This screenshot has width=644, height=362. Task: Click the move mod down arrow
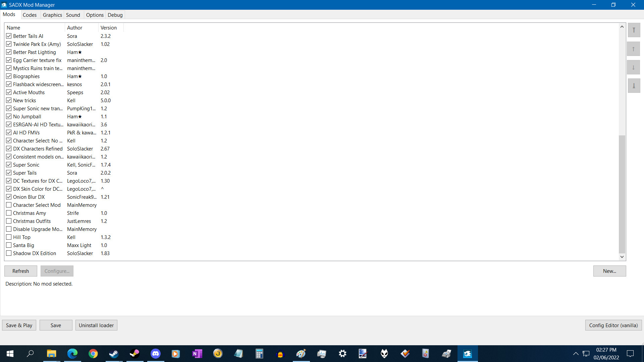(x=634, y=67)
